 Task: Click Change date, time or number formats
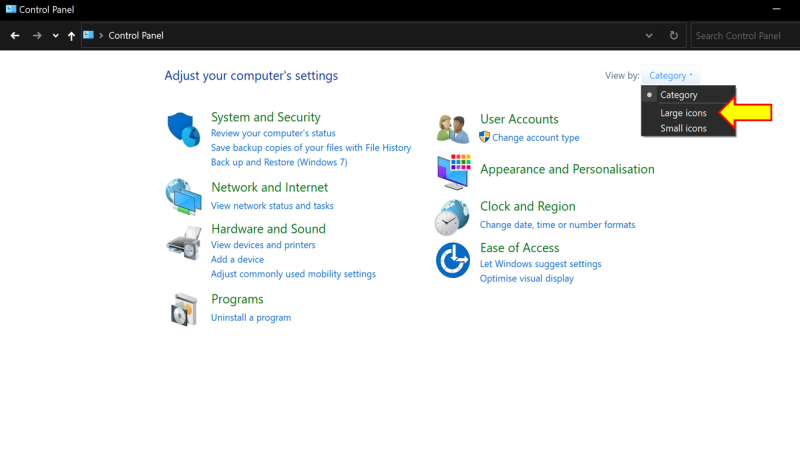point(557,224)
